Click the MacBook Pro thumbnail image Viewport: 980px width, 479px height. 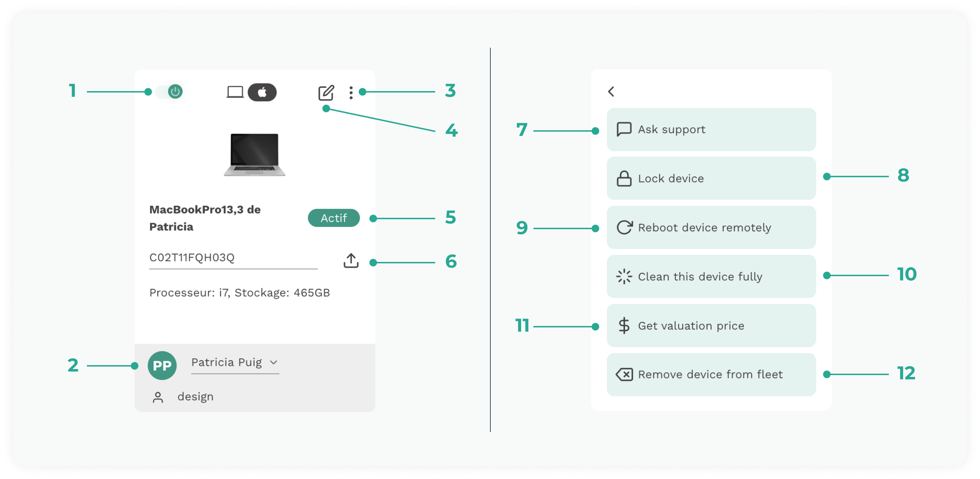pyautogui.click(x=255, y=154)
